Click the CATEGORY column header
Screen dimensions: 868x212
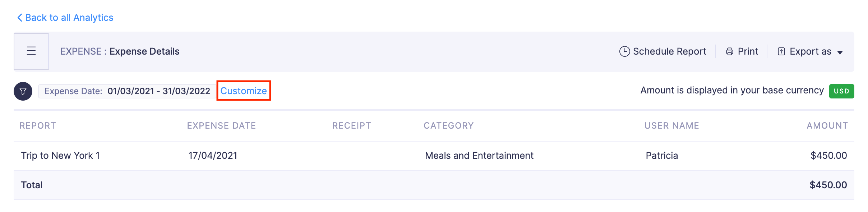click(x=448, y=126)
